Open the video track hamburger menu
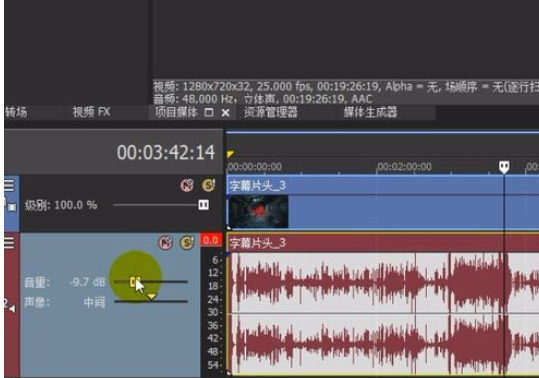 click(x=9, y=186)
